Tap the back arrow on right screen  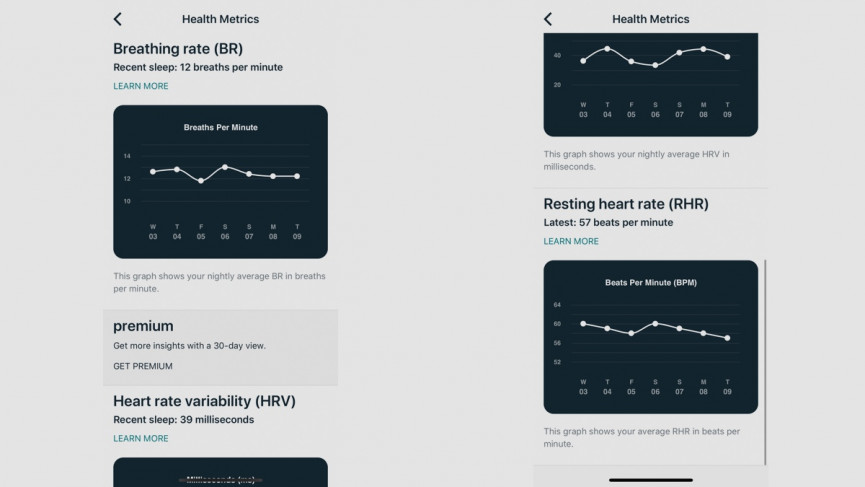pyautogui.click(x=547, y=19)
